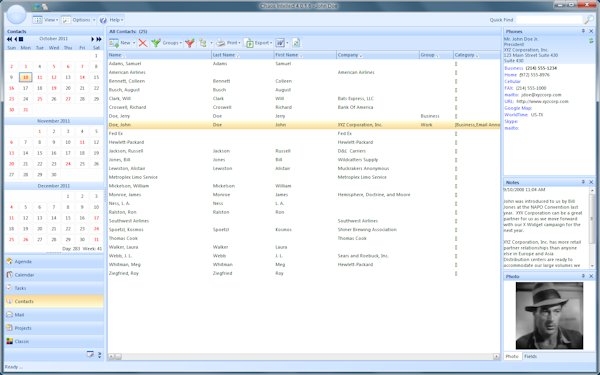The height and width of the screenshot is (375, 600).
Task: Open the Export dropdown menu
Action: [258, 43]
